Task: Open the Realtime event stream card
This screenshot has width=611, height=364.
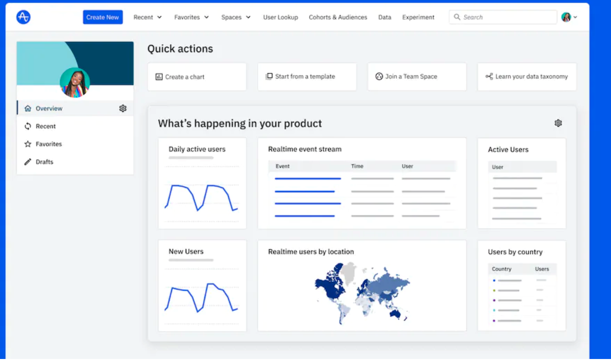Action: pyautogui.click(x=362, y=183)
